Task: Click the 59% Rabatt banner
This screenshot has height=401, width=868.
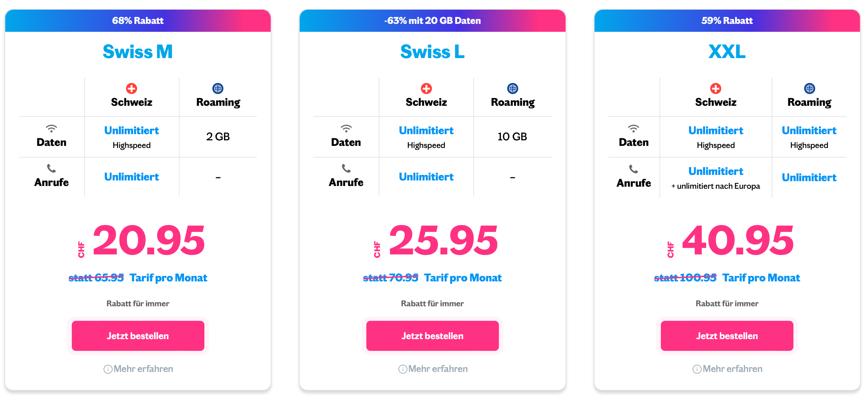Action: [727, 21]
